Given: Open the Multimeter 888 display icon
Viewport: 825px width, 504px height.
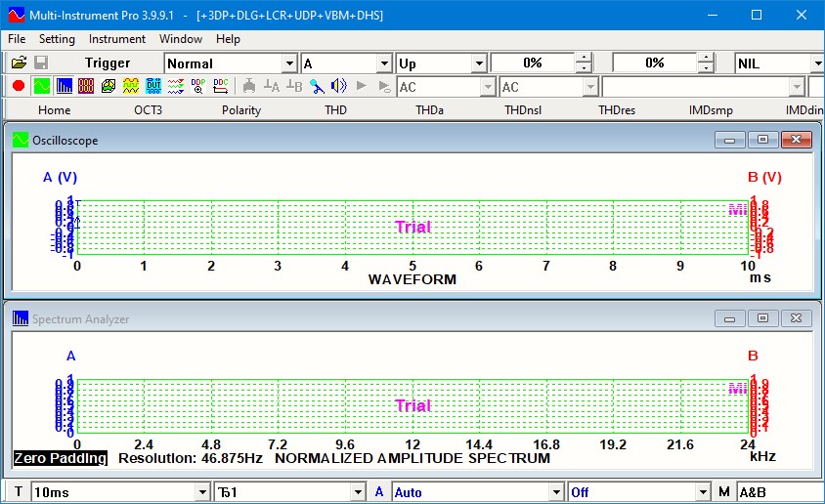Looking at the screenshot, I should (x=86, y=86).
